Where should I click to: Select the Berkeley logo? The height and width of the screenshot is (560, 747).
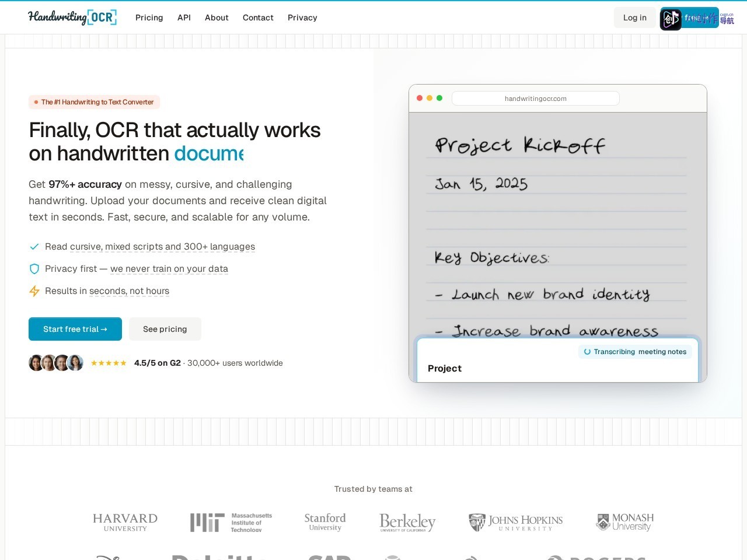pos(407,522)
